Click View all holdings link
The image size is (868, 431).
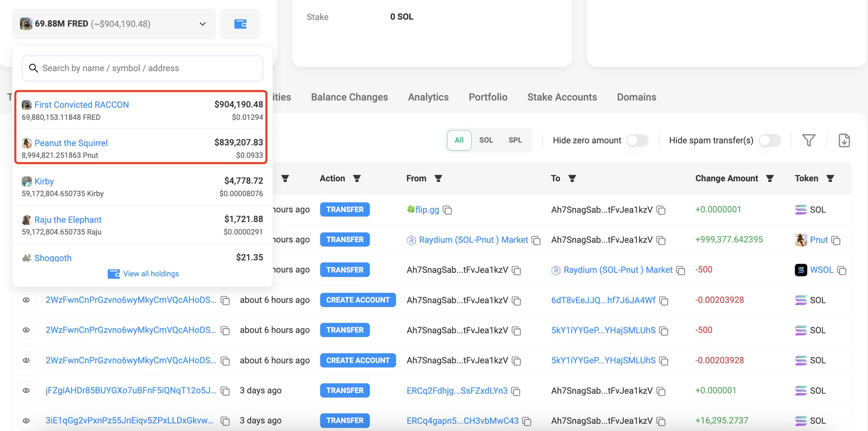point(151,274)
